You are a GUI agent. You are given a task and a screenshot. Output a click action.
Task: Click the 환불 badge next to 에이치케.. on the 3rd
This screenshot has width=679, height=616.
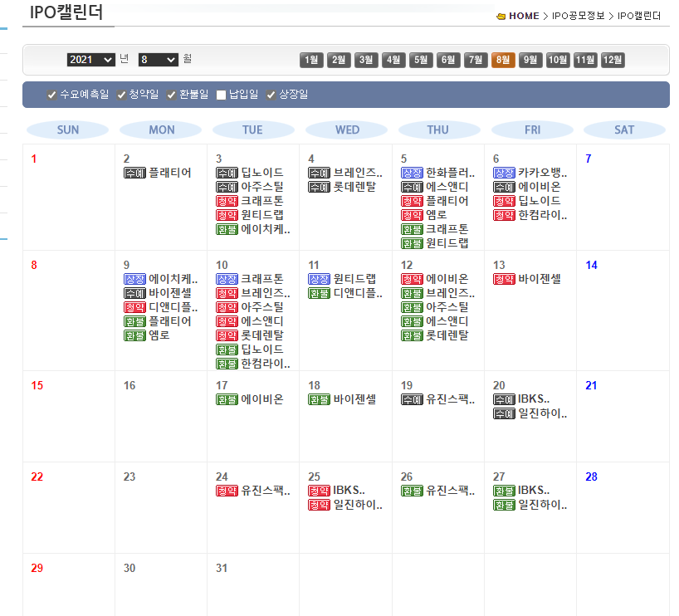pos(227,230)
